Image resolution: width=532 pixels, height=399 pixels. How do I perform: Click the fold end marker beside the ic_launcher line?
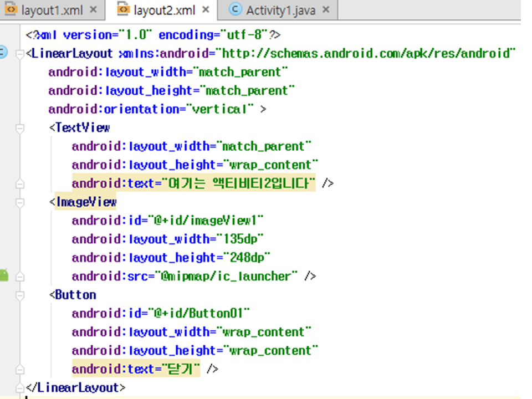21,276
